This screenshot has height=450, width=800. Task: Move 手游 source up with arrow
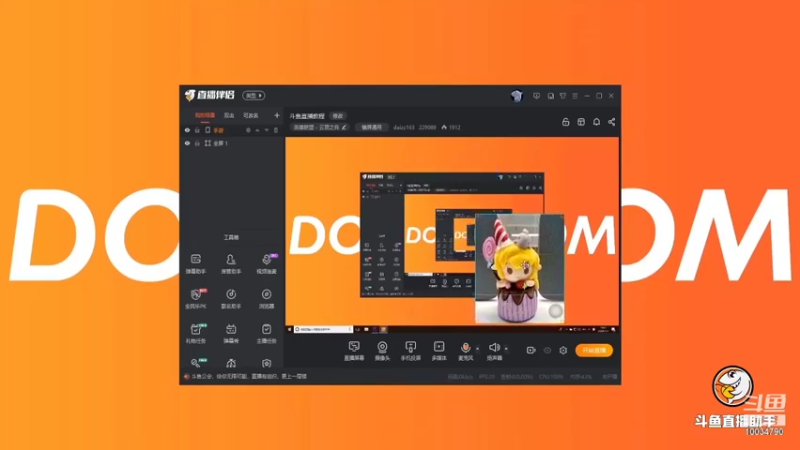258,131
